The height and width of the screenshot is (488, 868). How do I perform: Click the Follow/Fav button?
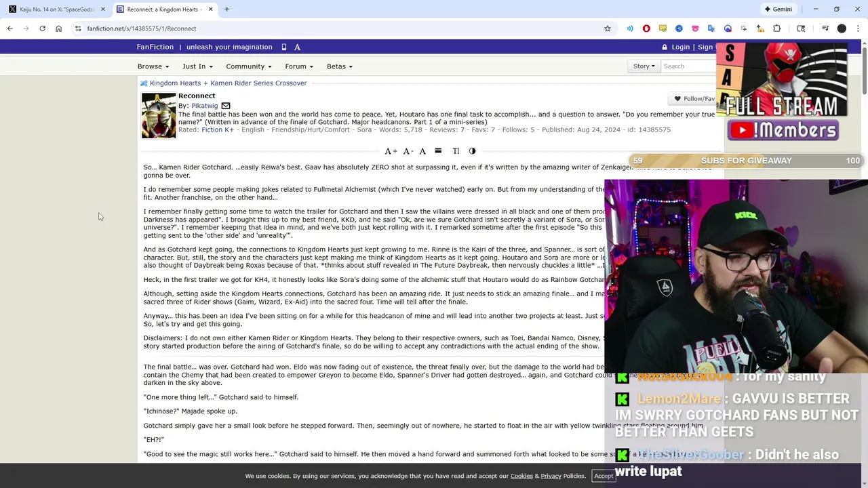pos(693,99)
